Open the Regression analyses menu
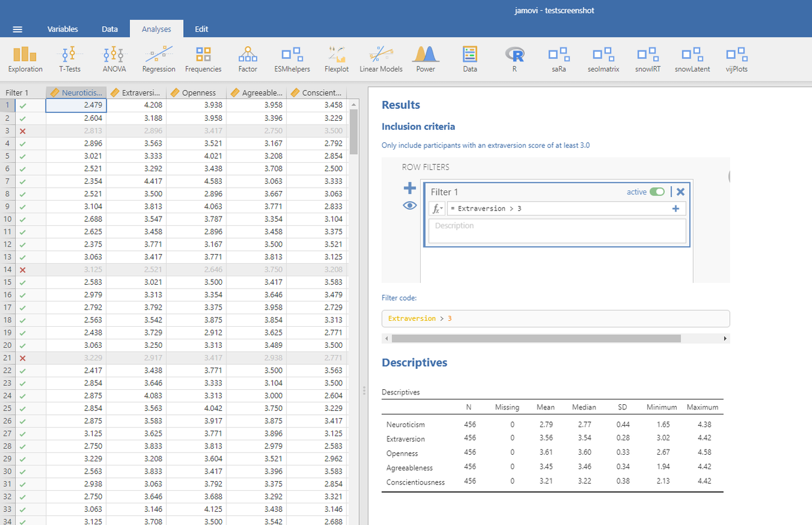This screenshot has width=812, height=525. point(159,59)
